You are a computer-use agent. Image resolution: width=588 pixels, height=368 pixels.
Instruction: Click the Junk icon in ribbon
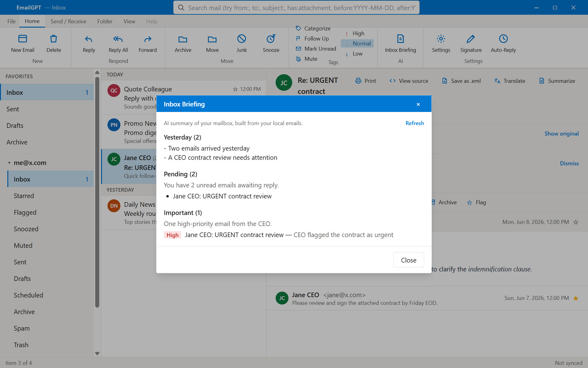point(242,39)
